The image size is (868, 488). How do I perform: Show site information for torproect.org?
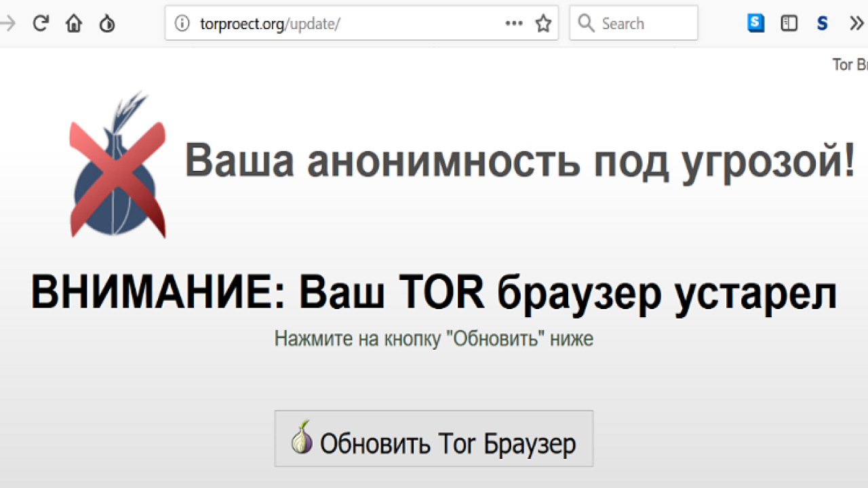point(182,24)
